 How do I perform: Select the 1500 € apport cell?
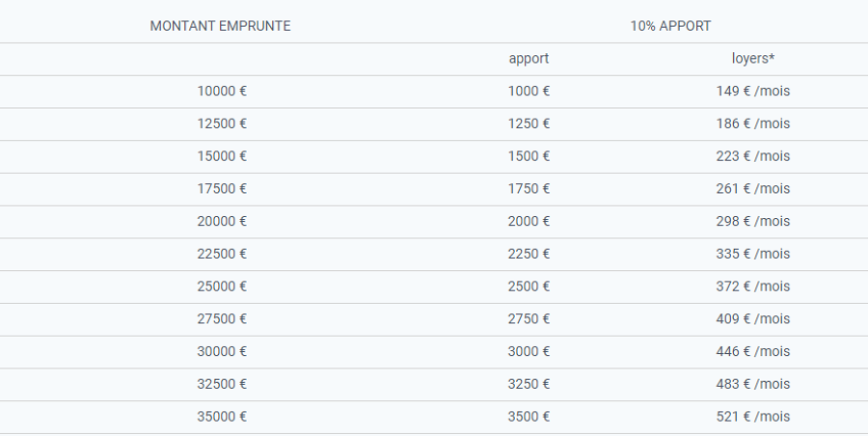[529, 156]
